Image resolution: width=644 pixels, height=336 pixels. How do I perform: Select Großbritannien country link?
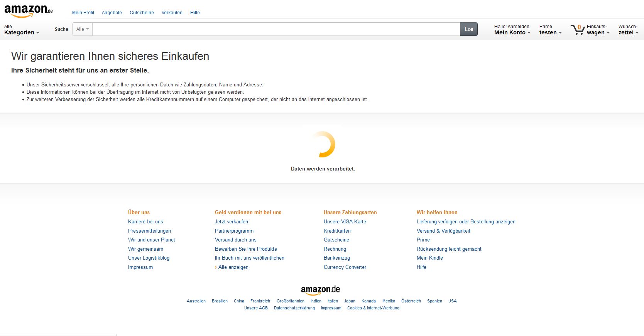click(291, 301)
